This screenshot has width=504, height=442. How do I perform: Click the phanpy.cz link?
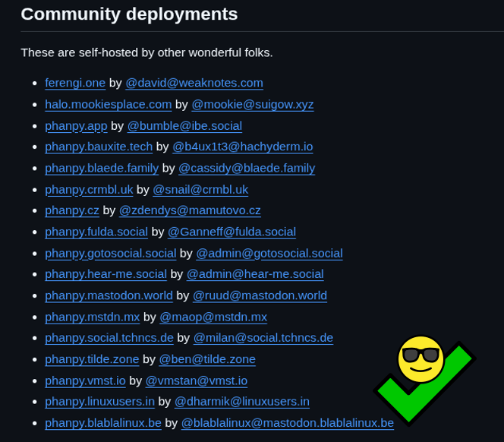72,210
